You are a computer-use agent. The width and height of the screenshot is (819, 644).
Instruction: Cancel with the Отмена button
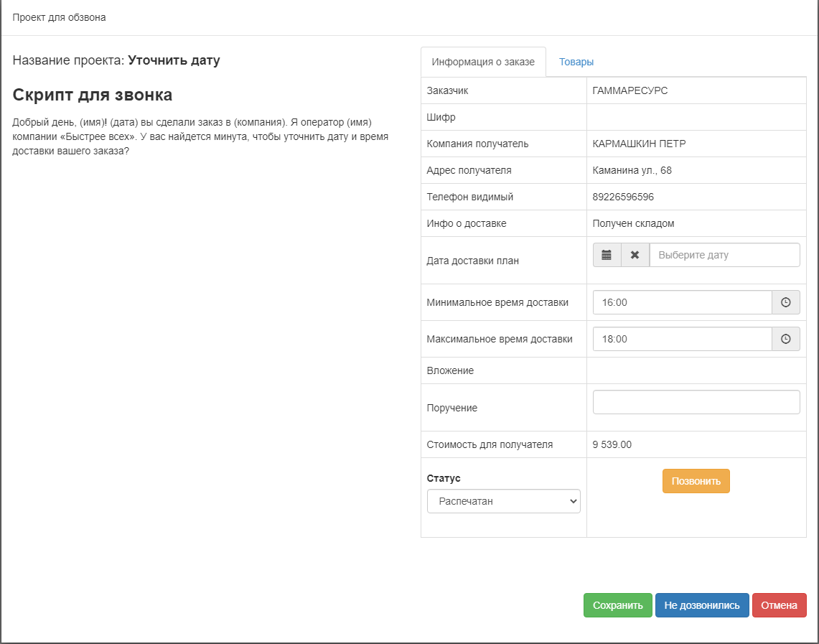pos(780,605)
